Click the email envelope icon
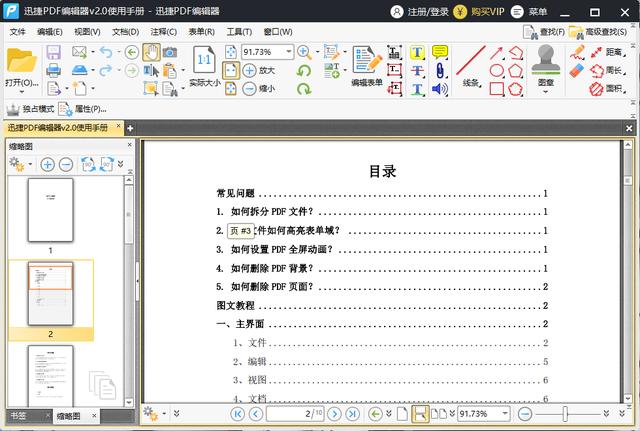 pos(79,52)
